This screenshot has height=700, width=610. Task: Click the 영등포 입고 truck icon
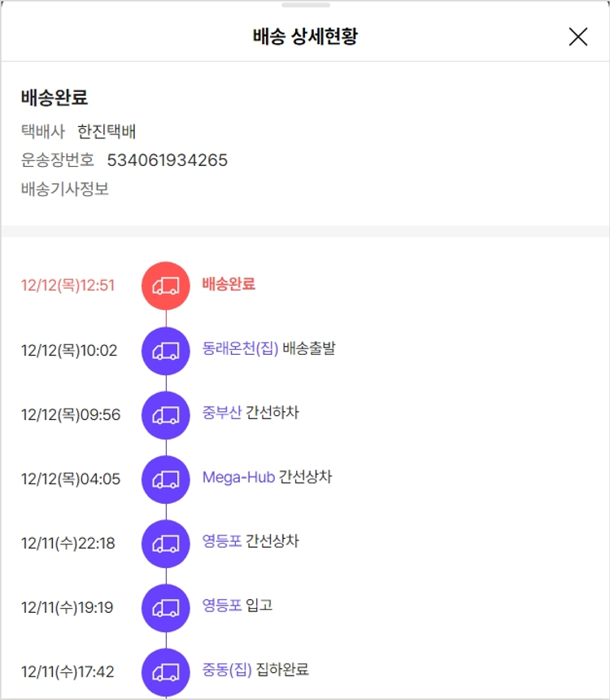[166, 608]
